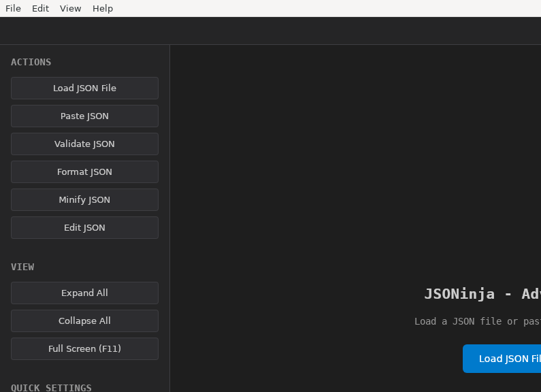Click the Format JSON button
The height and width of the screenshot is (392, 541).
(x=84, y=172)
